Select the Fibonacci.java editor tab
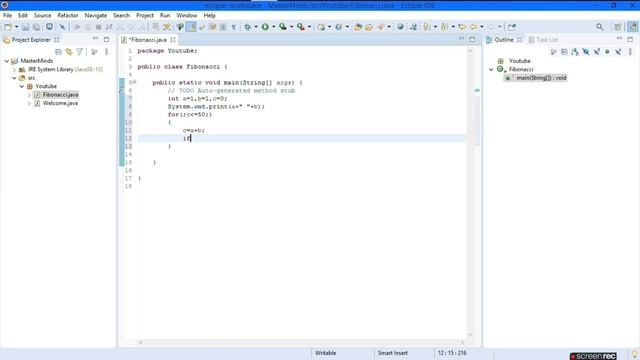Image resolution: width=640 pixels, height=360 pixels. point(148,40)
